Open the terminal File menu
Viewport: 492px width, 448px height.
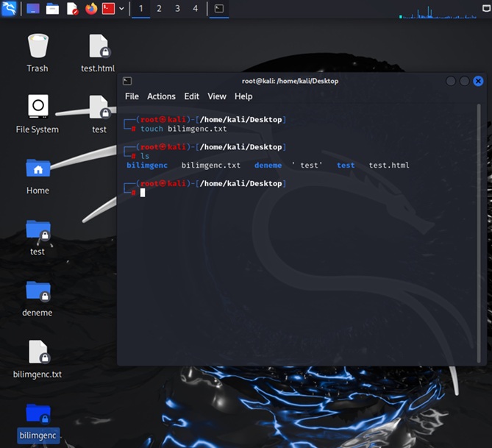coord(132,96)
